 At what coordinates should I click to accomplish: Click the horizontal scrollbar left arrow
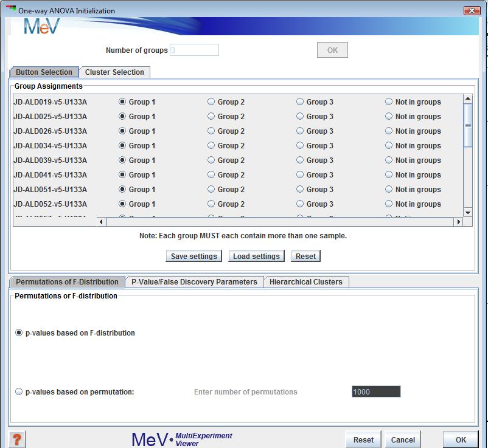click(102, 222)
